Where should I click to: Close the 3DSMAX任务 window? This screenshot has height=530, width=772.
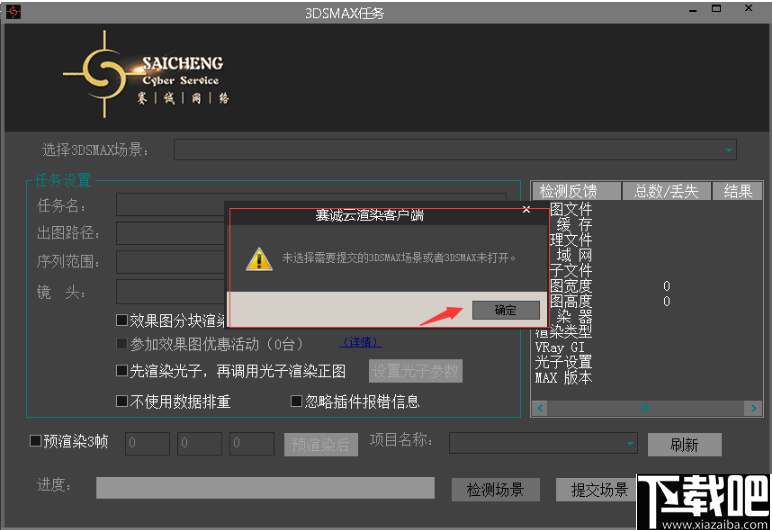click(748, 8)
